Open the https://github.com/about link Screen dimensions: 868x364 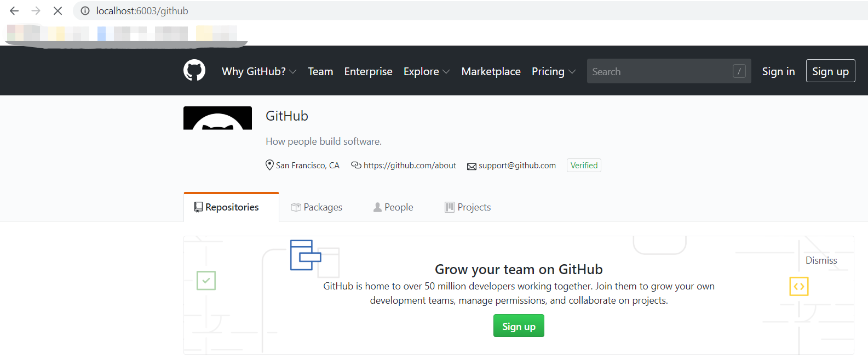click(x=410, y=165)
